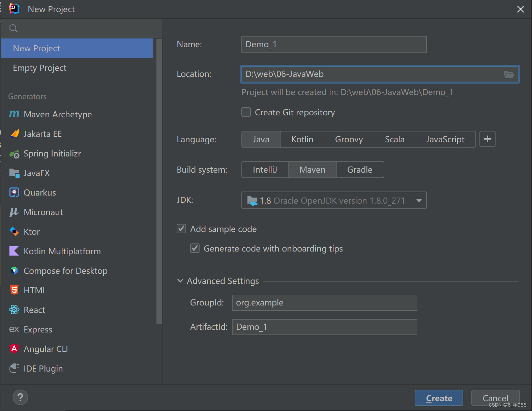Click the React atom icon

click(x=14, y=310)
